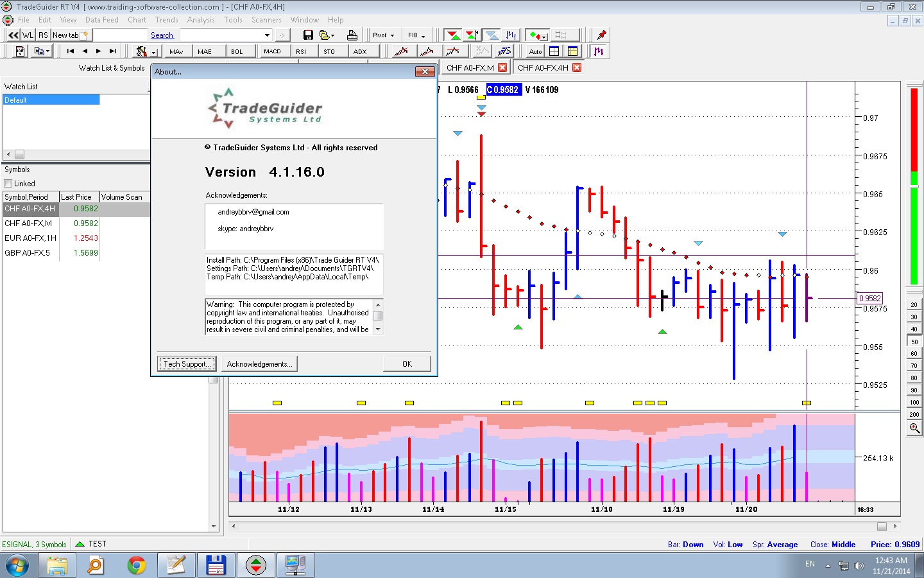The height and width of the screenshot is (578, 924).
Task: Click the calendar date icon in the toolbar
Action: (20, 51)
